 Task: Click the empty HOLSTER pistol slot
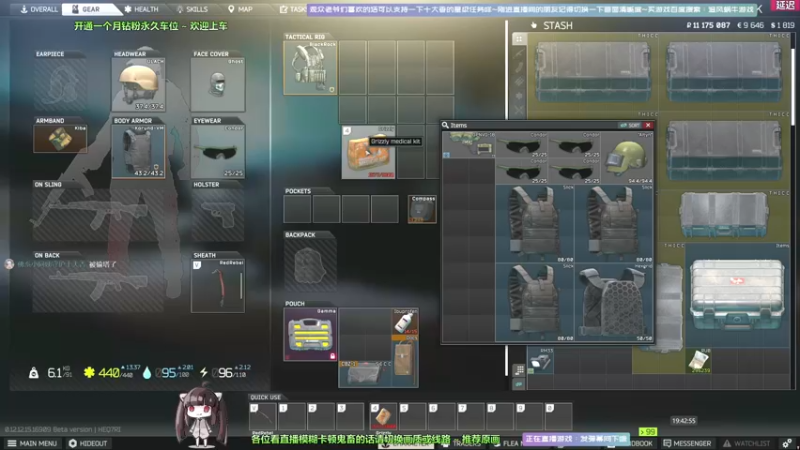218,215
